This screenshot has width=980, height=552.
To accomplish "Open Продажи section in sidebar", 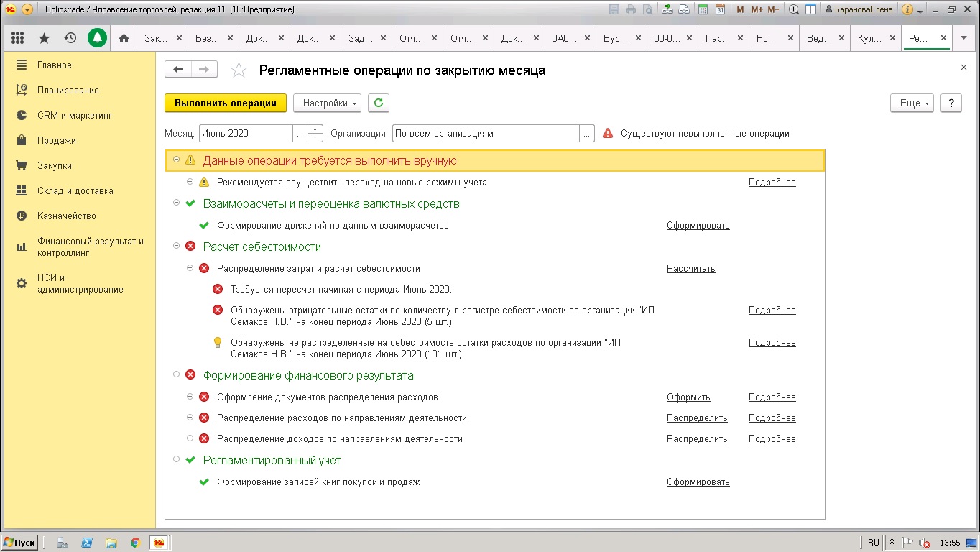I will (x=57, y=141).
